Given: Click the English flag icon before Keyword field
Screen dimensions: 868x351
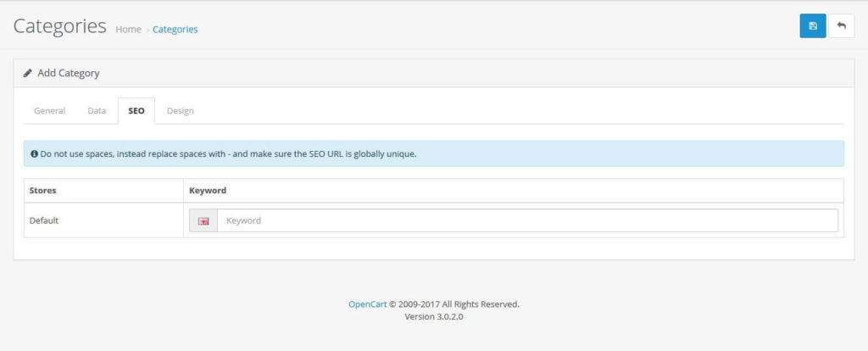Looking at the screenshot, I should coord(203,220).
